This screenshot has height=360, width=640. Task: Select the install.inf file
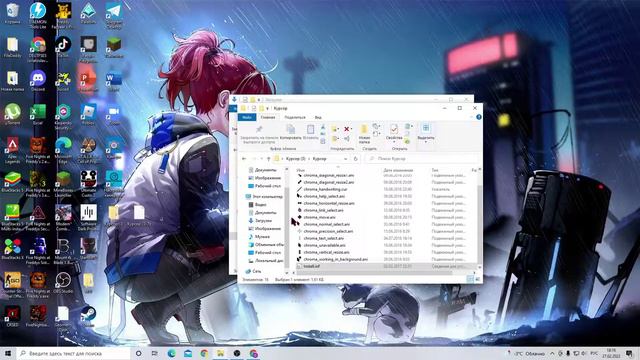click(311, 266)
